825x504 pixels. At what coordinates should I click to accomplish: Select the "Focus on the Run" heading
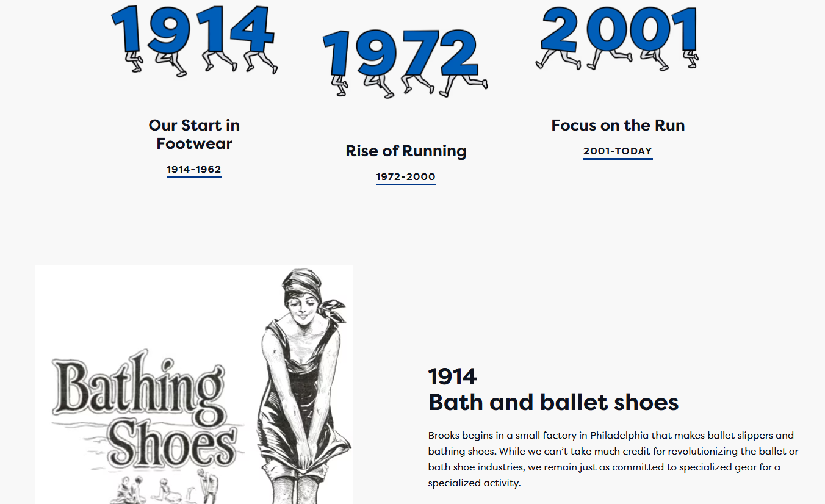pyautogui.click(x=618, y=125)
